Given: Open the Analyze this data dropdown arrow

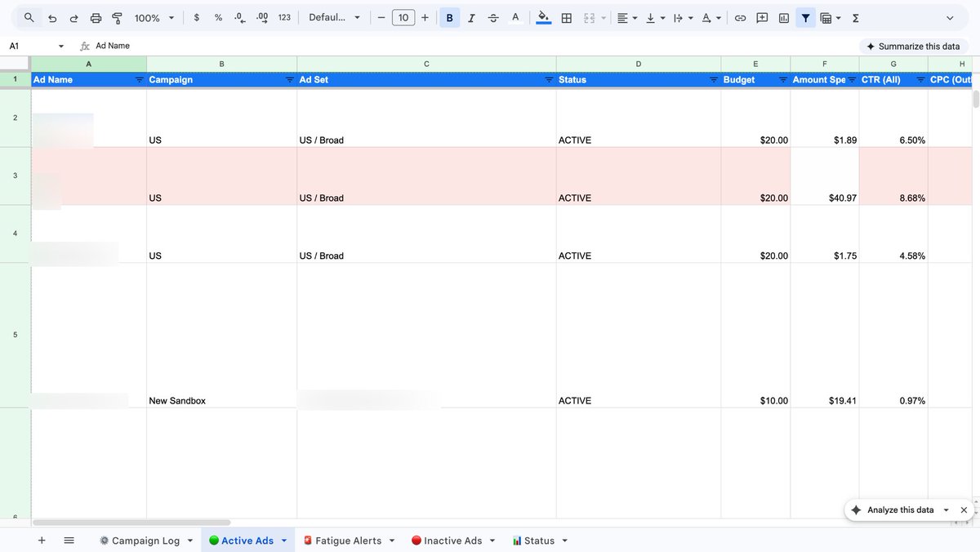Looking at the screenshot, I should [x=946, y=510].
